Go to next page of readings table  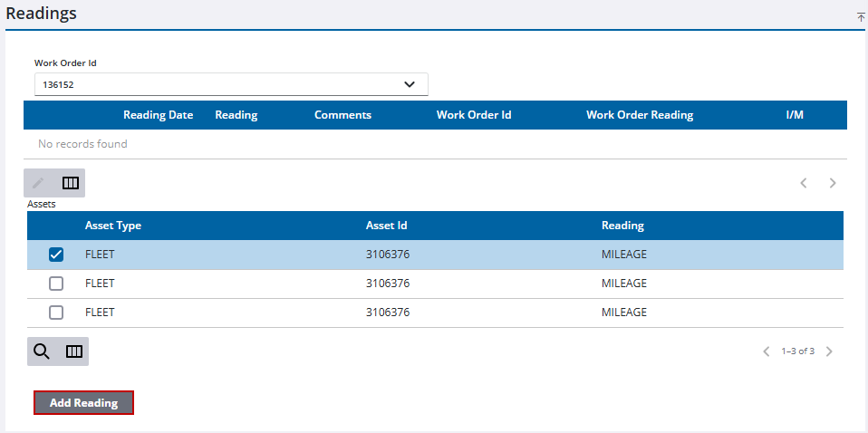pos(833,183)
